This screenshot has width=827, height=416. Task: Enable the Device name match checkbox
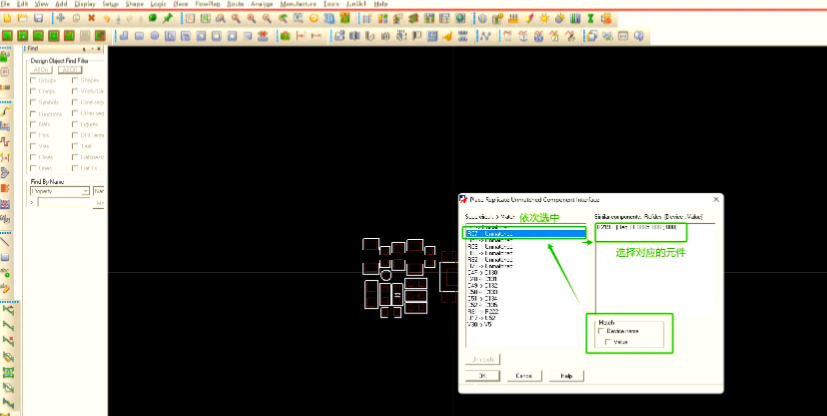pos(602,330)
